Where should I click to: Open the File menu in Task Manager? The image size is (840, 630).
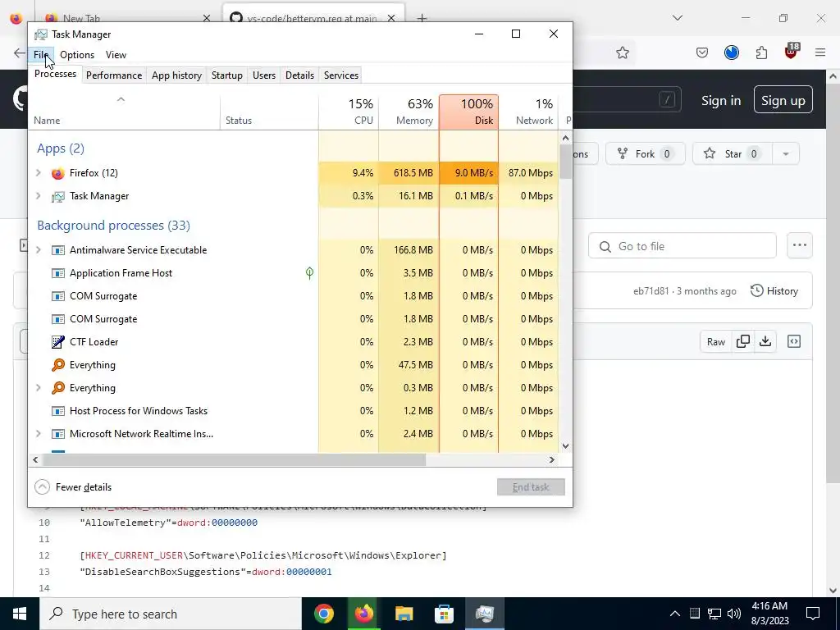tap(41, 55)
